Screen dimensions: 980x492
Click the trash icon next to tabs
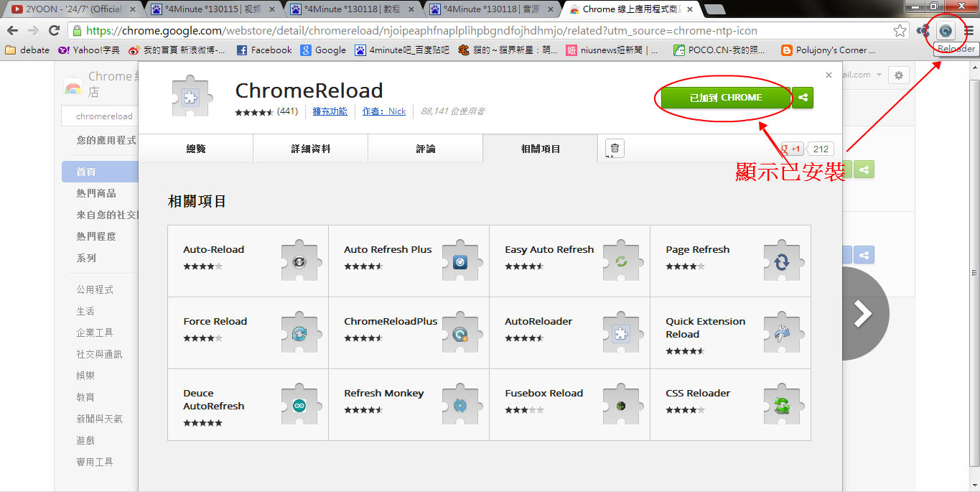point(615,149)
